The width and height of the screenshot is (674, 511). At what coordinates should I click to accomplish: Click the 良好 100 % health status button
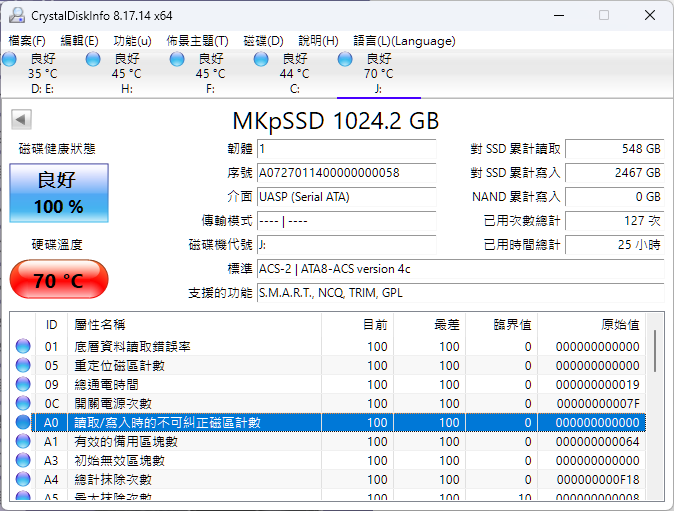pos(59,193)
